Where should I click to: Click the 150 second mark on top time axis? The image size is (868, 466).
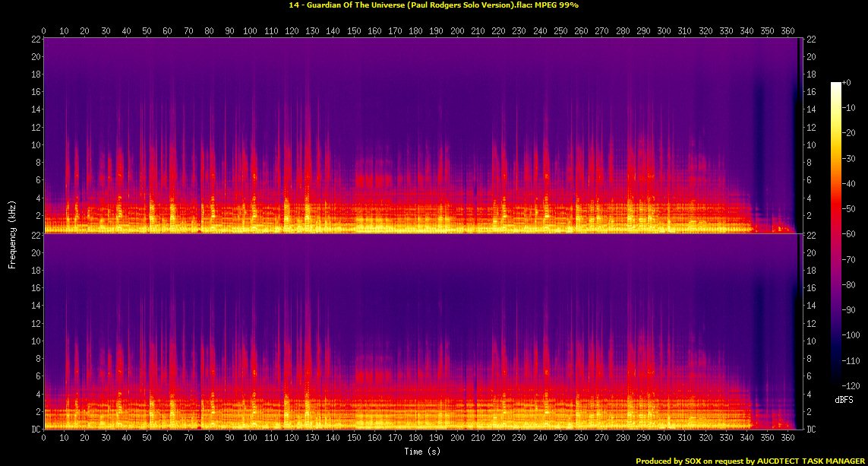353,31
